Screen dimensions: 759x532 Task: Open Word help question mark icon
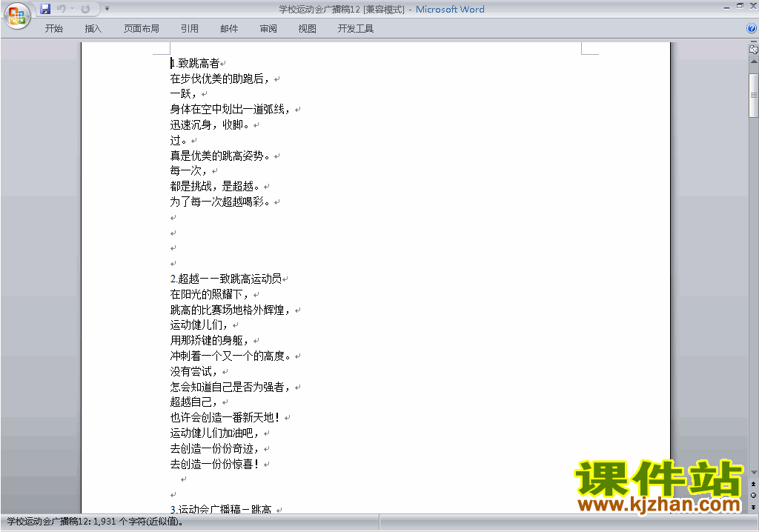752,29
